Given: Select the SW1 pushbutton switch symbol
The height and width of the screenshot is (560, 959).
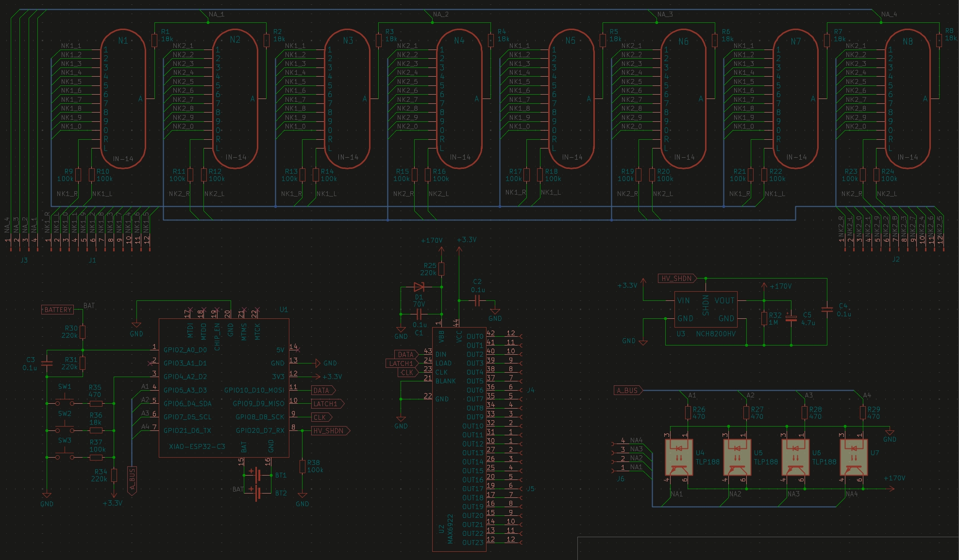Looking at the screenshot, I should pyautogui.click(x=64, y=402).
